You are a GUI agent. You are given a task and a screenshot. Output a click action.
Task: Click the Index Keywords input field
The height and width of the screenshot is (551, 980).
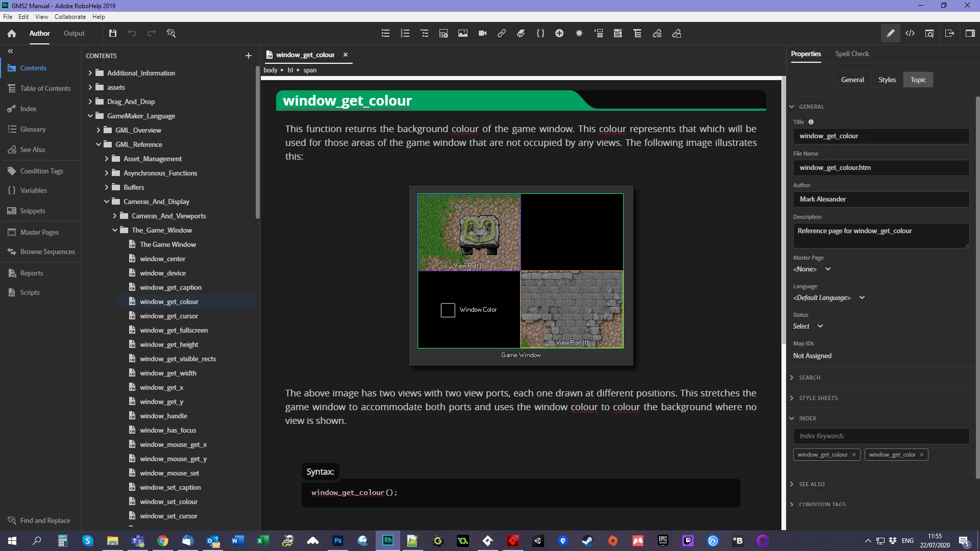(881, 436)
